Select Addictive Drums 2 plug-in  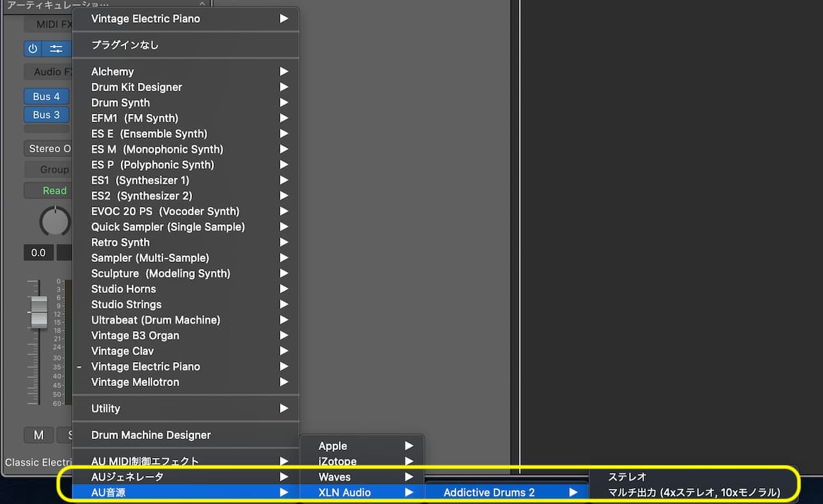tap(507, 492)
